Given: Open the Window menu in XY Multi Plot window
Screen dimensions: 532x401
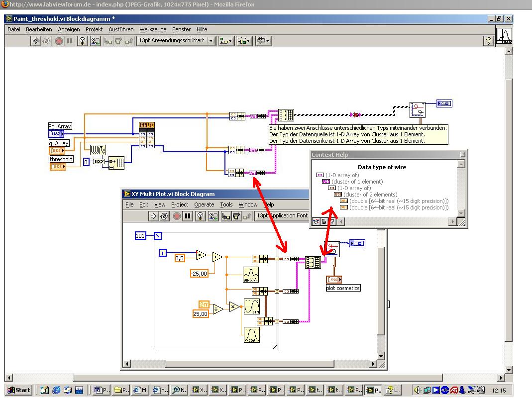Looking at the screenshot, I should (x=248, y=204).
